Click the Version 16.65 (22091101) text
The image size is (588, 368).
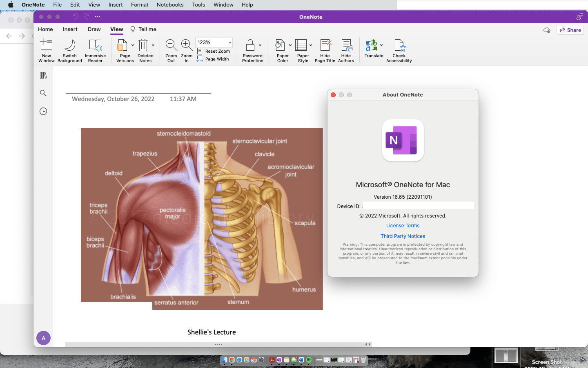(x=403, y=197)
